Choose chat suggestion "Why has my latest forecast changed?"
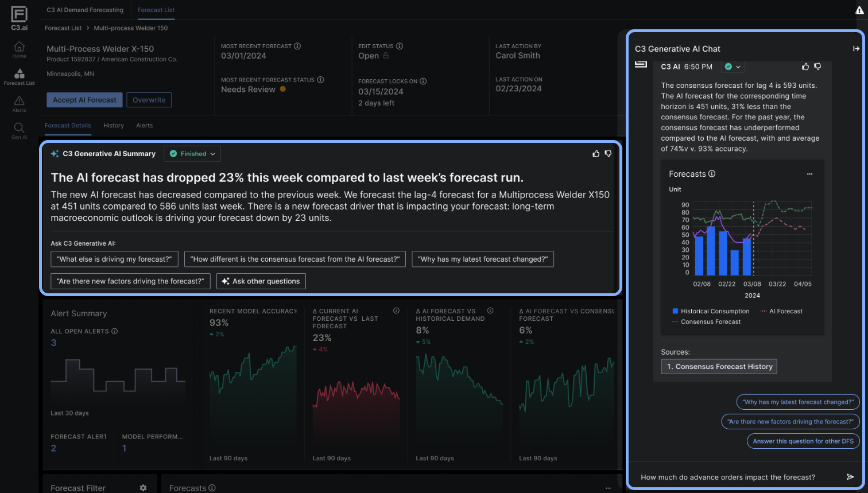 (x=798, y=402)
